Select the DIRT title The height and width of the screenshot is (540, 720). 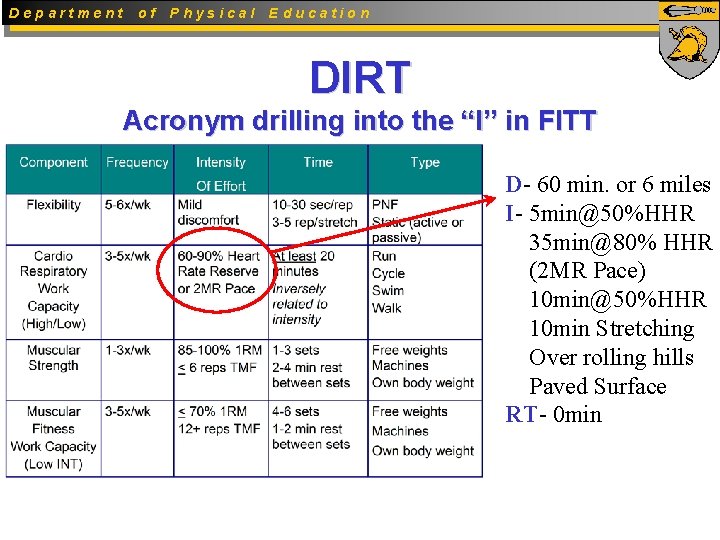coord(360,77)
